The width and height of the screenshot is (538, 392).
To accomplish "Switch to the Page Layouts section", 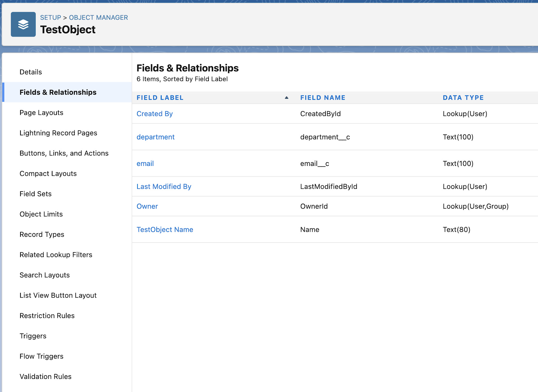I will coord(41,113).
